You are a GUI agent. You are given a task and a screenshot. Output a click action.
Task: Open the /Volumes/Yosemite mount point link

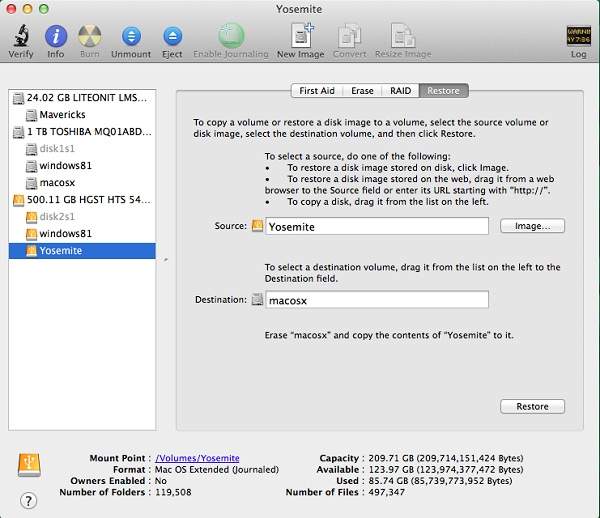[197, 458]
